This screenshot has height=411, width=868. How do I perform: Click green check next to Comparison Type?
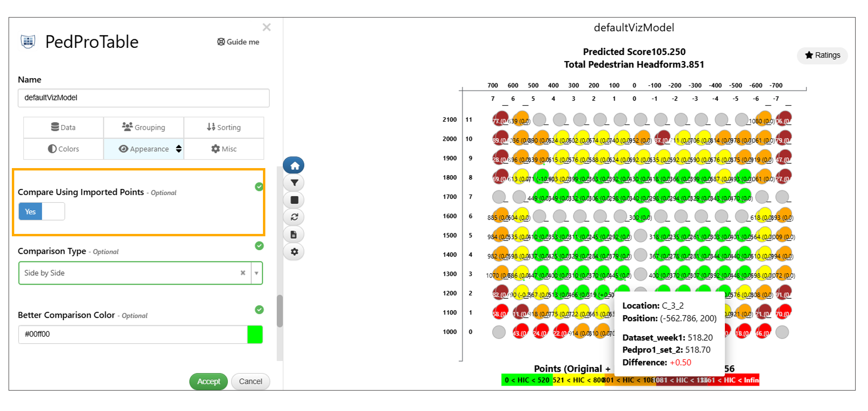259,246
